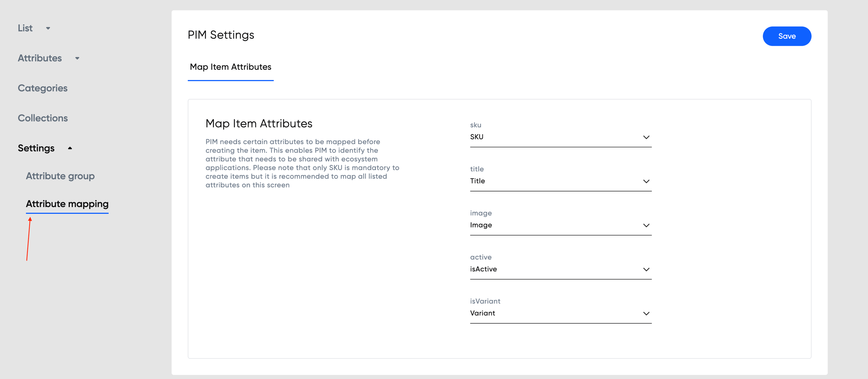Open Attribute mapping in sidebar
This screenshot has width=868, height=379.
tap(67, 204)
